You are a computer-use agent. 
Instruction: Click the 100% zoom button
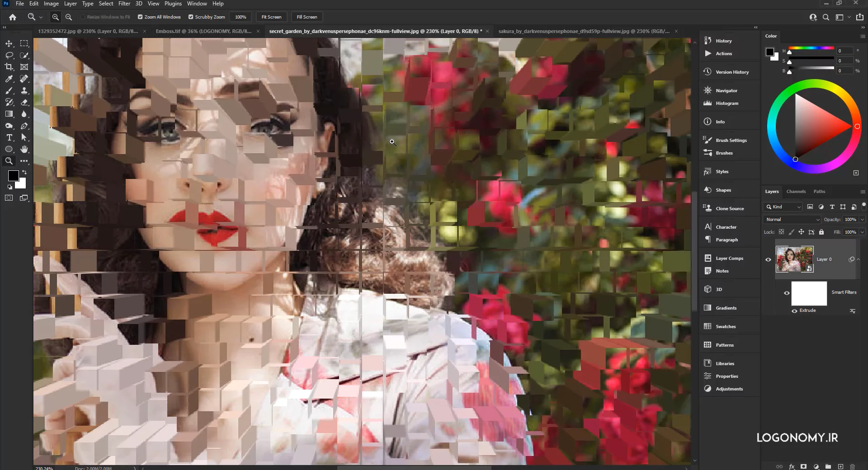tap(241, 17)
